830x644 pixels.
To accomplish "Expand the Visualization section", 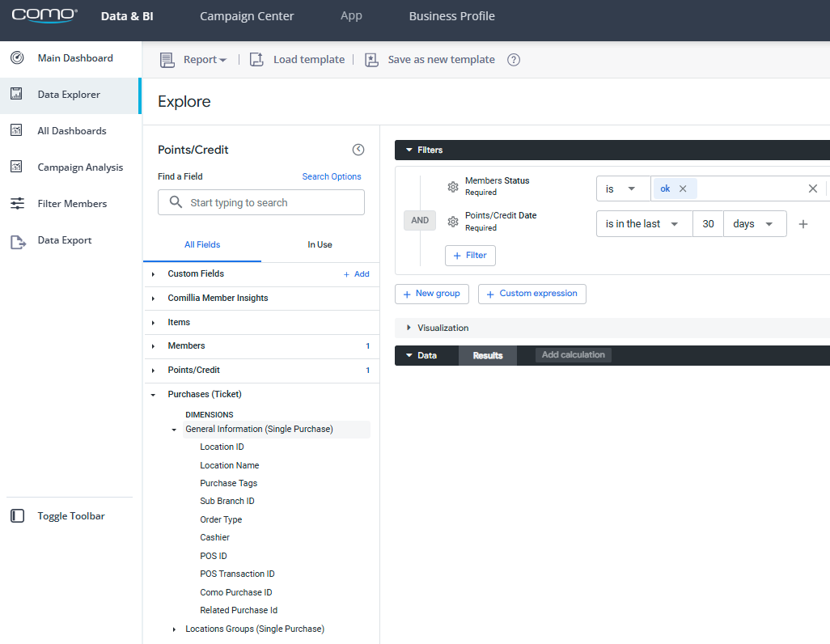I will click(x=442, y=328).
